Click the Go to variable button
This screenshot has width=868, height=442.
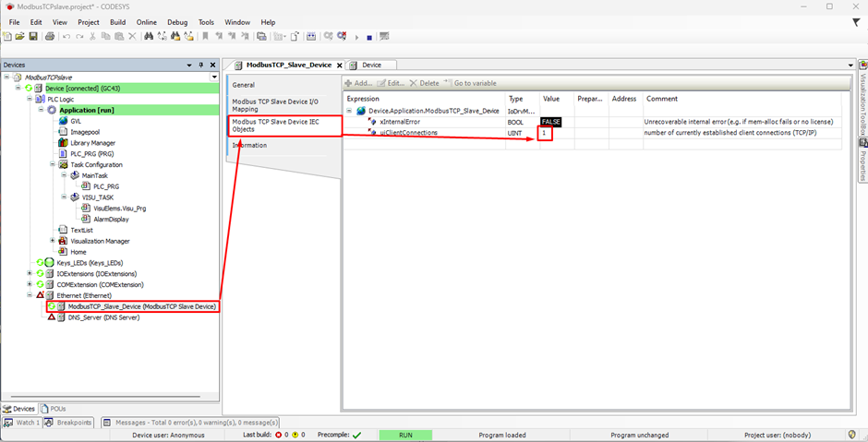coord(474,83)
